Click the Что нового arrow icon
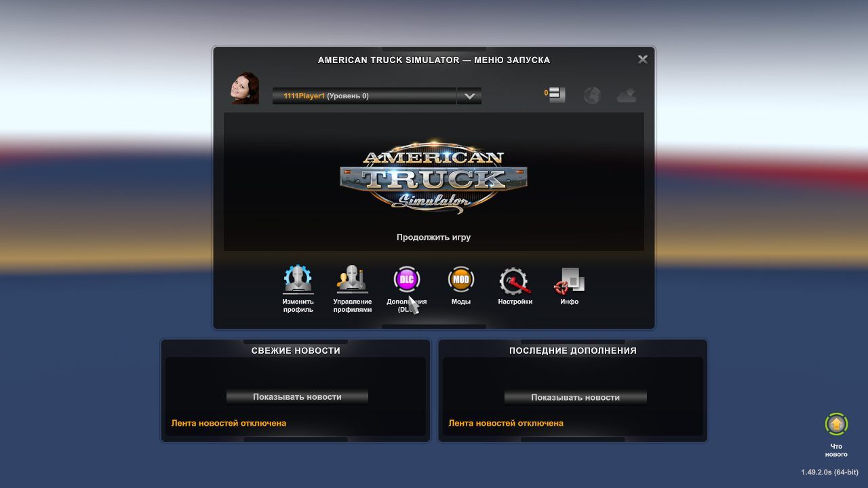Image resolution: width=868 pixels, height=488 pixels. tap(836, 424)
